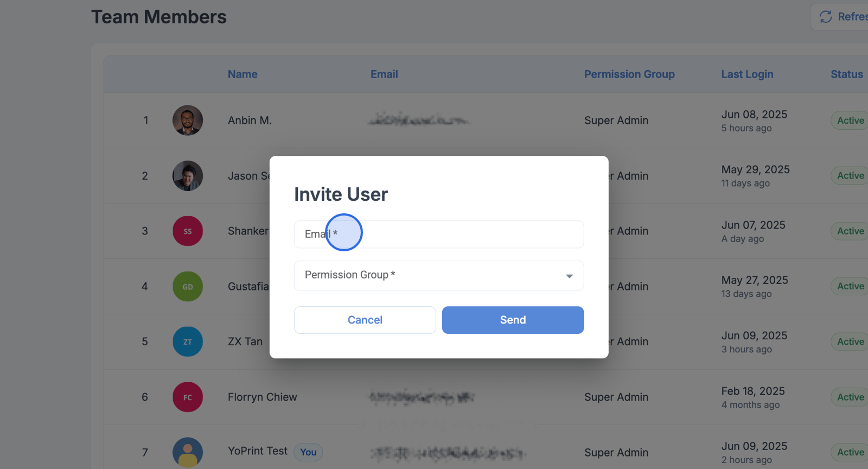Click the You badge
Image resolution: width=868 pixels, height=469 pixels.
pyautogui.click(x=308, y=452)
